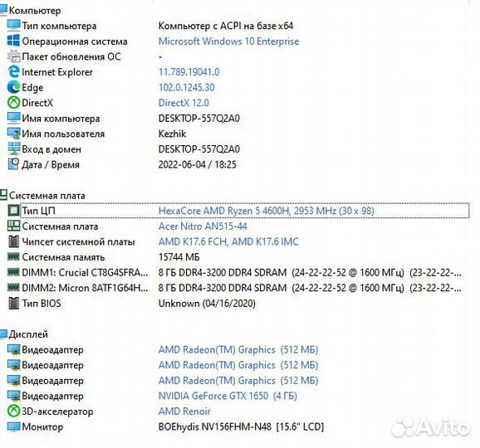Select the Дата / Время label
Screen dimensions: 480x448
tap(51, 164)
